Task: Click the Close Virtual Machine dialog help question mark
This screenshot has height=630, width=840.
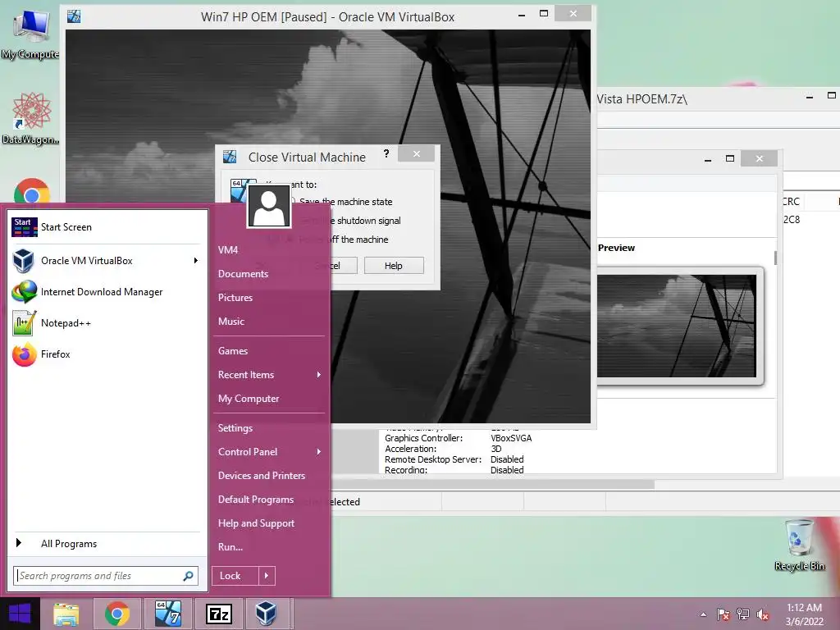Action: click(386, 153)
